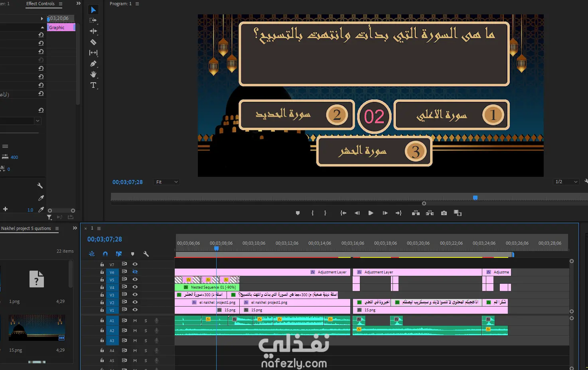Choose the Track Select Forward tool
Viewport: 588px width, 370px height.
[93, 20]
